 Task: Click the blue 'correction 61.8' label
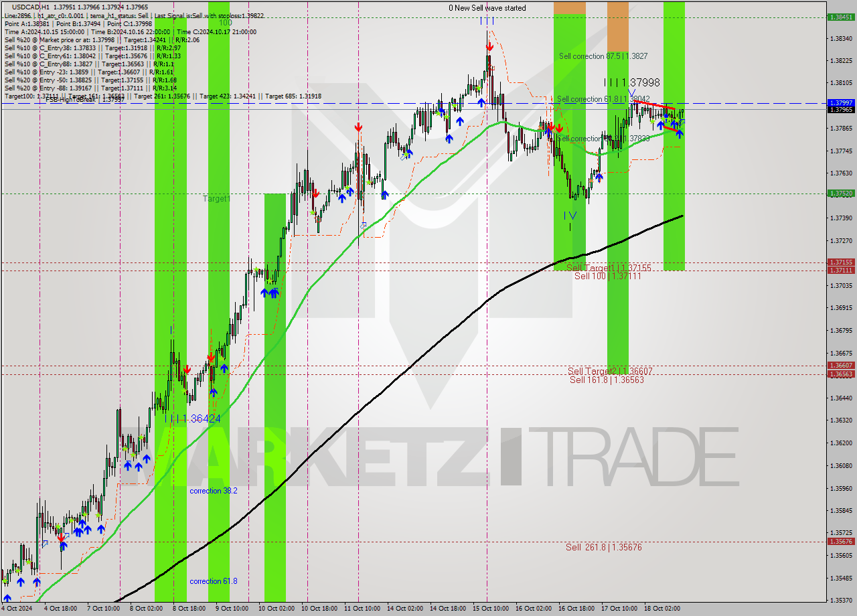[213, 581]
